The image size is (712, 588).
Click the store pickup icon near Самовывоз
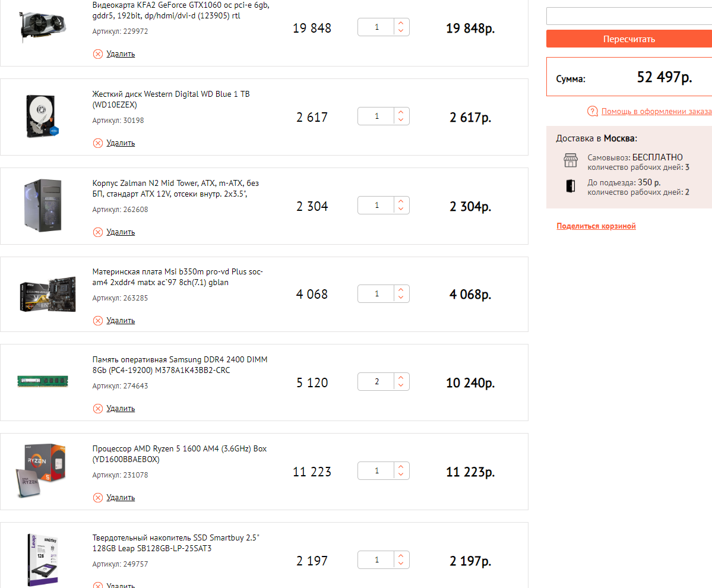tap(570, 160)
